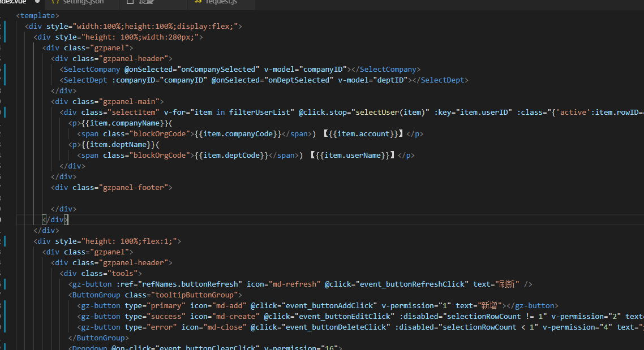The width and height of the screenshot is (644, 350).
Task: Click the selectItem class name
Action: (x=133, y=112)
